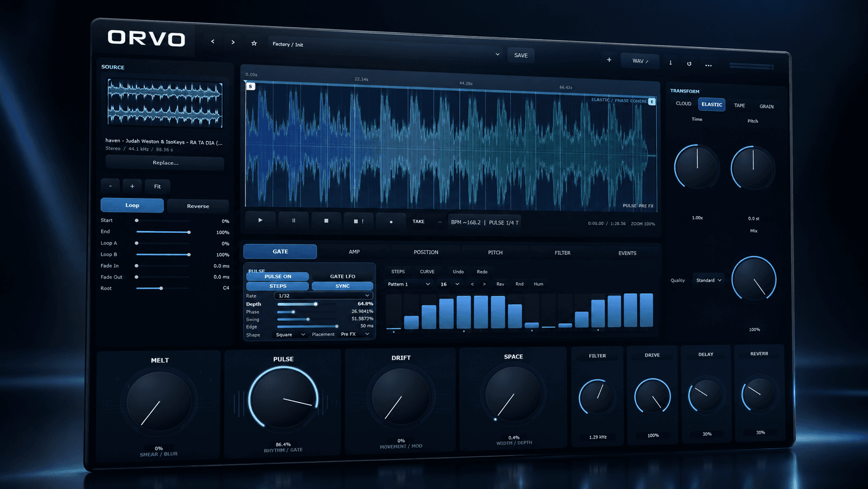Step to previous pattern arrow

click(x=472, y=284)
